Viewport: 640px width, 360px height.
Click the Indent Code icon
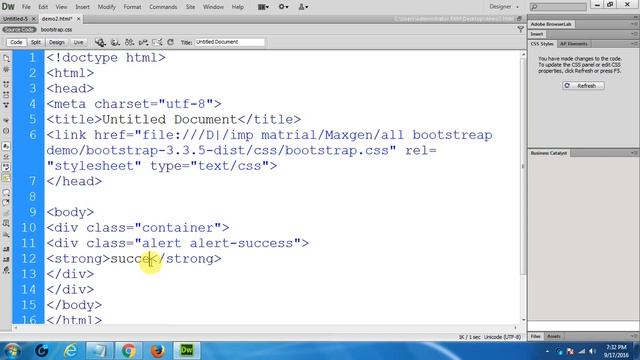6,249
